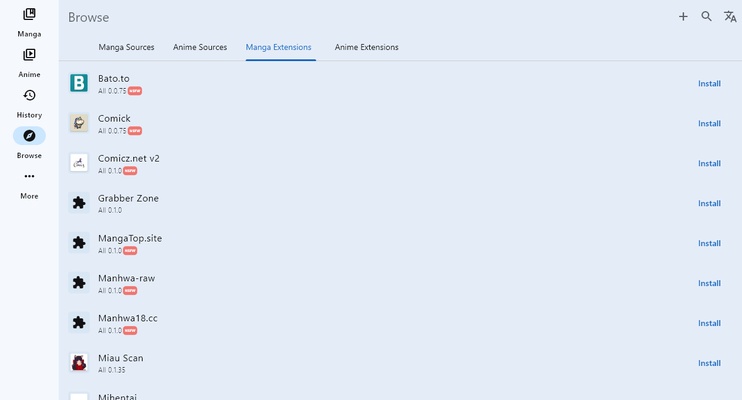742x400 pixels.
Task: Click the Miau Scan name text
Action: pyautogui.click(x=121, y=358)
